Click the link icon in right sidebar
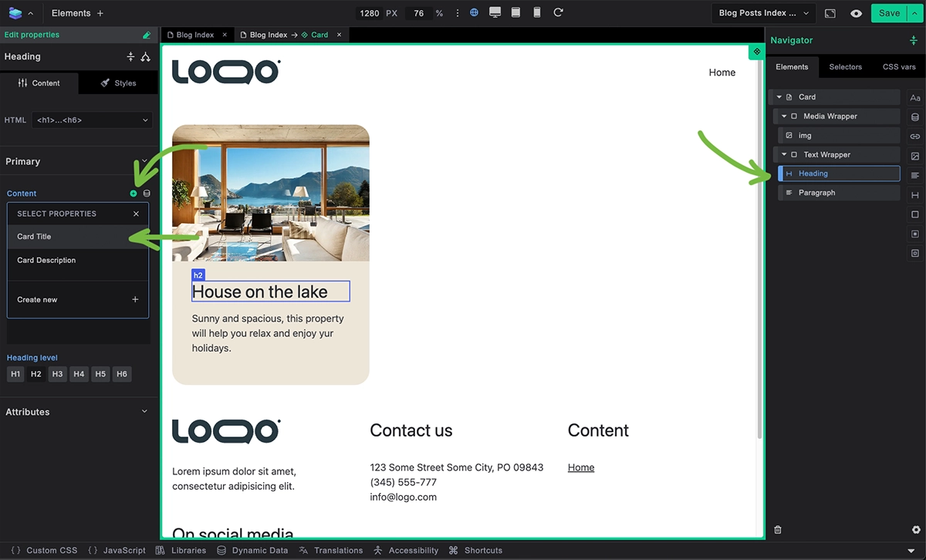Viewport: 926px width, 560px height. point(915,137)
